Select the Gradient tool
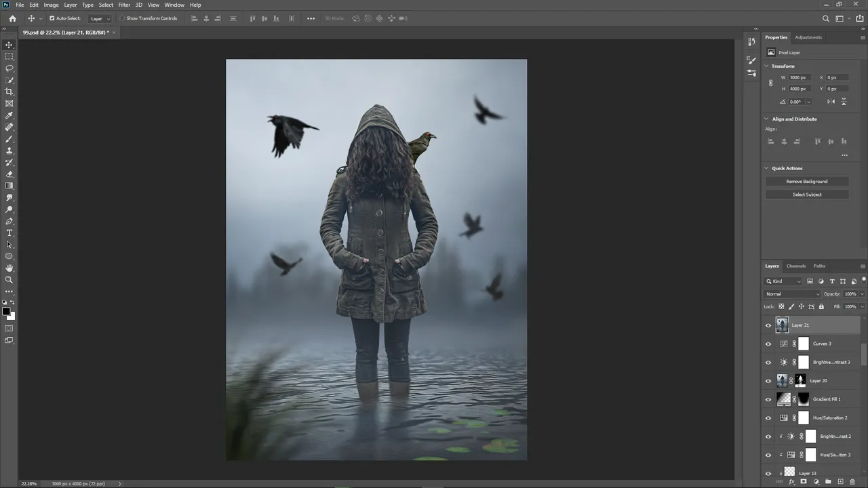Screen dimensions: 868x488 [x=9, y=186]
